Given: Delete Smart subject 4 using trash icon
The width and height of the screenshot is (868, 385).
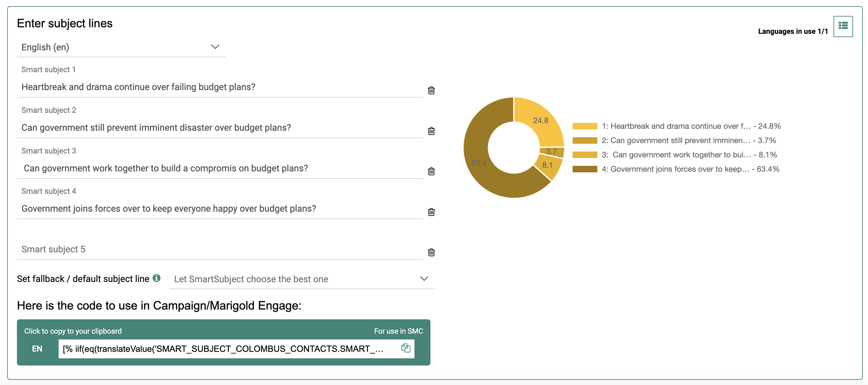Looking at the screenshot, I should (431, 212).
